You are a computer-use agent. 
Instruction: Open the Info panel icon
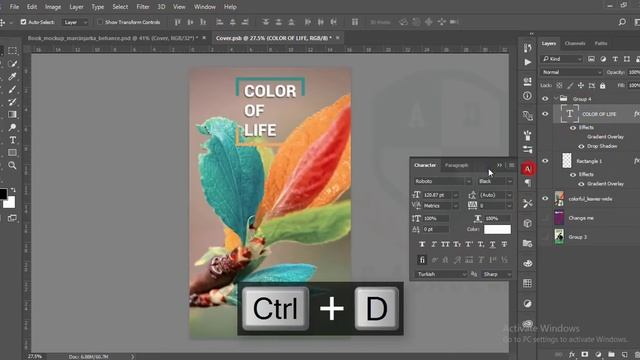click(527, 96)
